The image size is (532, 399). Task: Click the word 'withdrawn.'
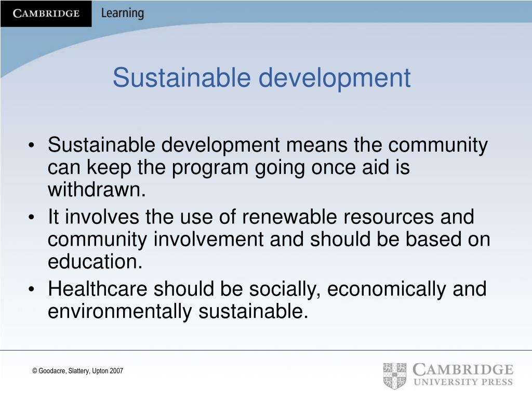(97, 189)
